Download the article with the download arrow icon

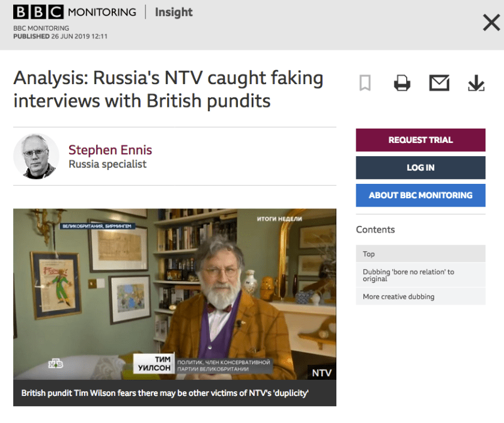click(x=476, y=83)
